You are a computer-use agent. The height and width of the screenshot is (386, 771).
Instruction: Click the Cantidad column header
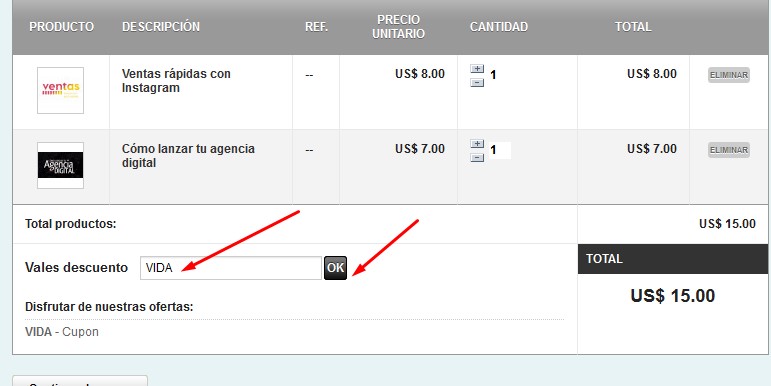coord(499,27)
